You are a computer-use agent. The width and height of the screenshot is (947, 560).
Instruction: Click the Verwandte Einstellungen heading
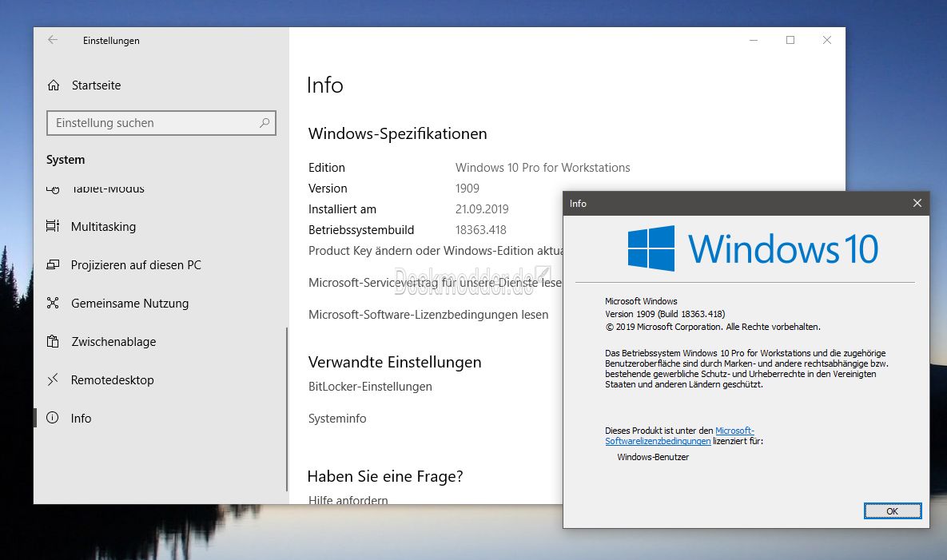(x=394, y=362)
